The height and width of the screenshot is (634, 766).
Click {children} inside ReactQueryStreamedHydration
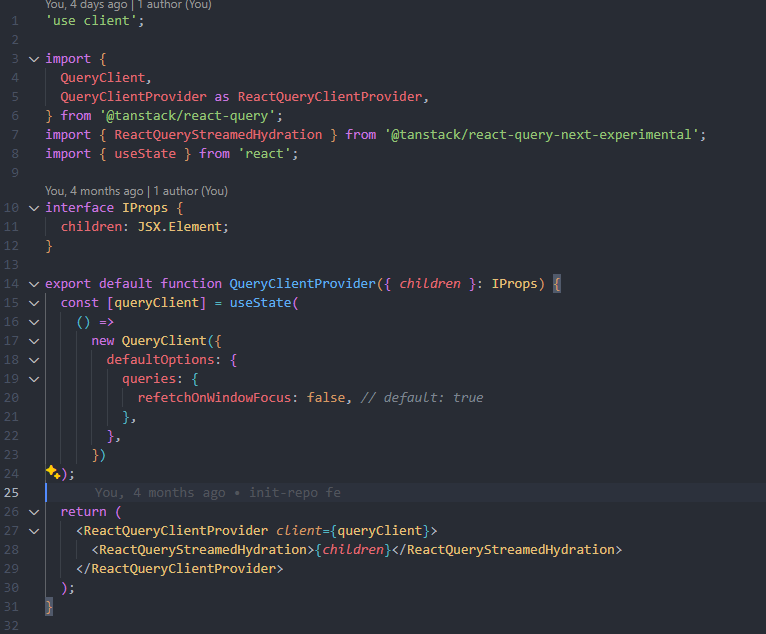click(353, 550)
